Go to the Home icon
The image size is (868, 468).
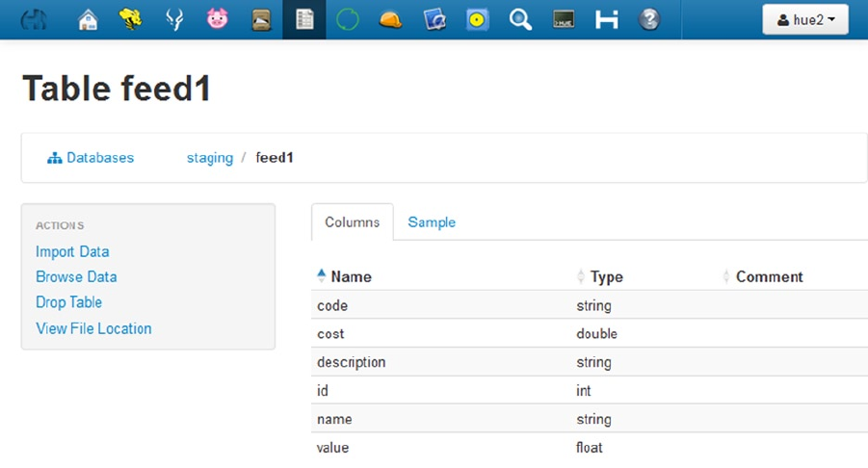tap(88, 19)
